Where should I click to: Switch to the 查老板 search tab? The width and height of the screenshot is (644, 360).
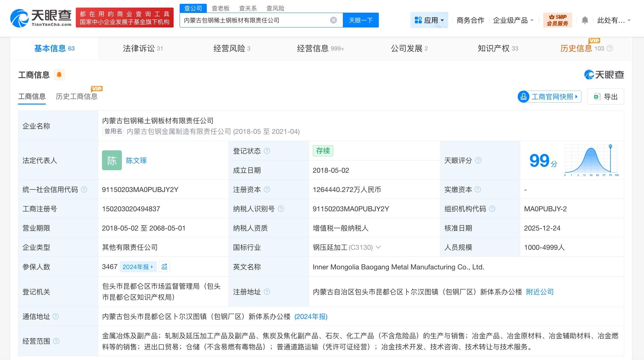[221, 8]
